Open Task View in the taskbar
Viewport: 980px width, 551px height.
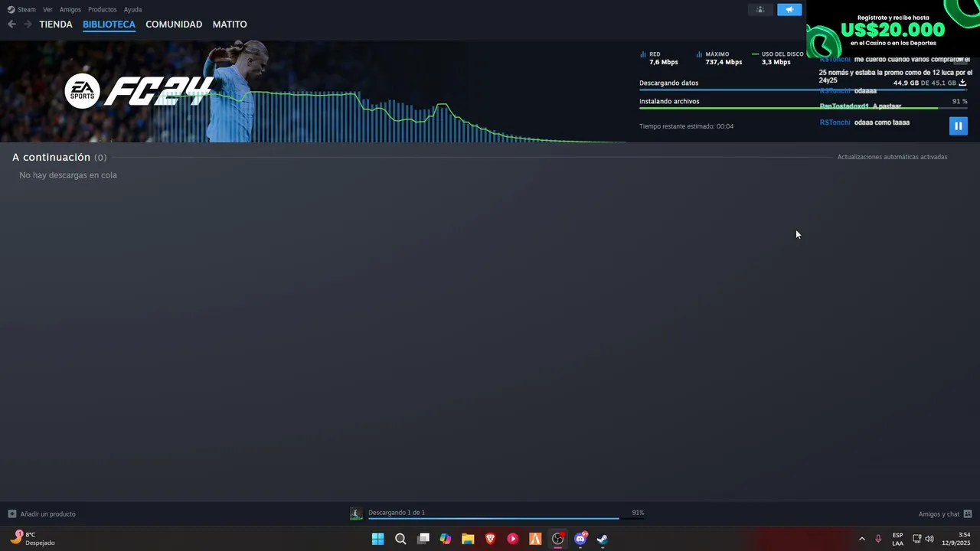(423, 539)
